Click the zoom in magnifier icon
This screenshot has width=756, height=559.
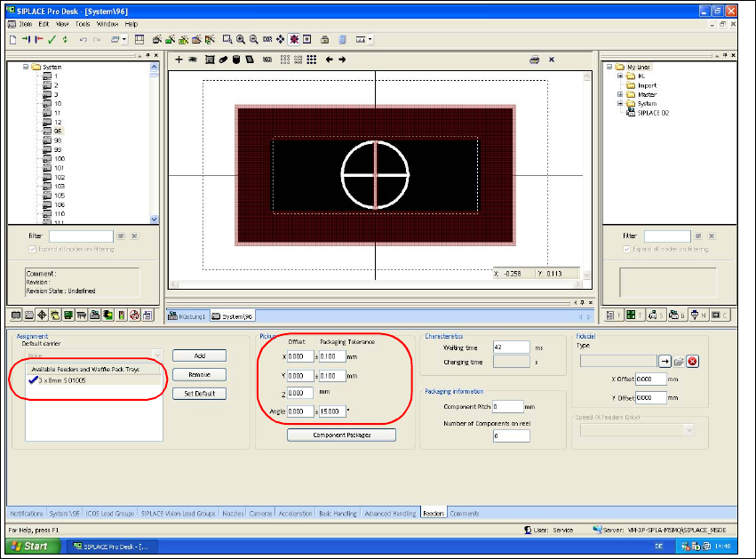tap(241, 40)
